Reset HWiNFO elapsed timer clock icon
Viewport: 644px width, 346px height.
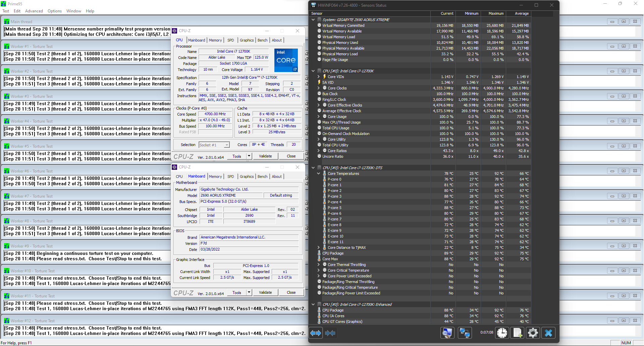tap(502, 333)
